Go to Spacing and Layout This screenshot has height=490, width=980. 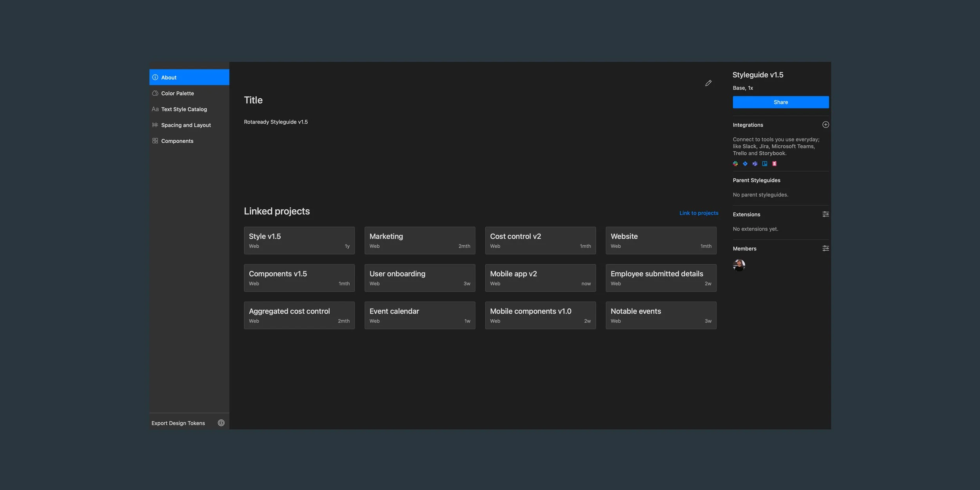186,125
